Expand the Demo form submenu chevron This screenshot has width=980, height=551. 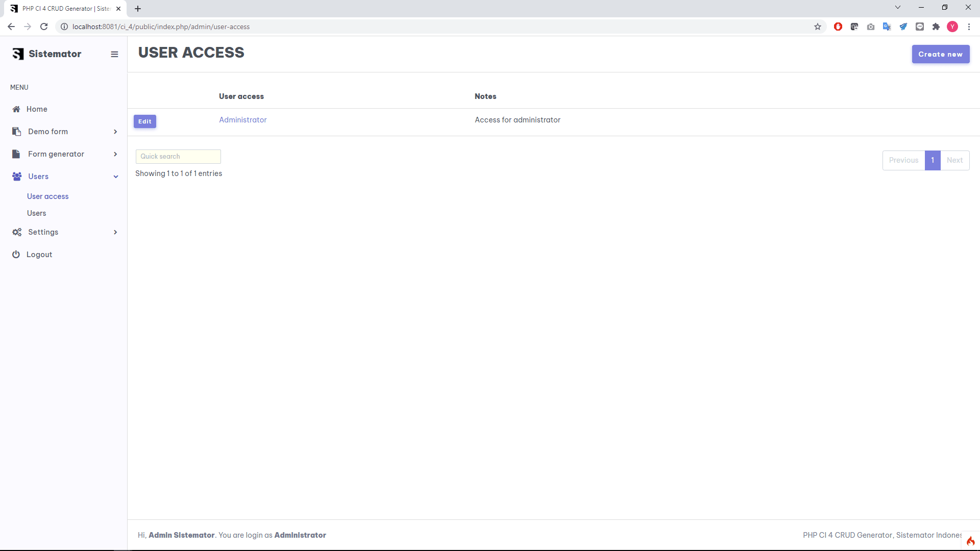[x=115, y=132]
